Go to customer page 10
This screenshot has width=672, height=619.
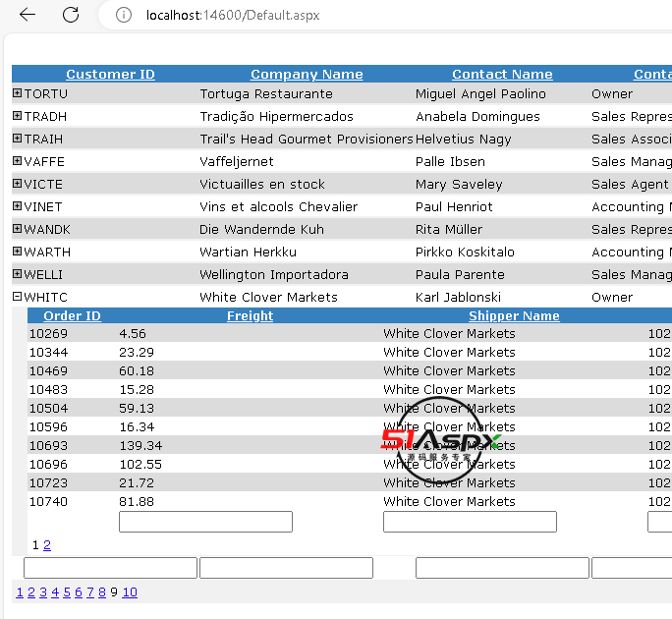tap(130, 592)
